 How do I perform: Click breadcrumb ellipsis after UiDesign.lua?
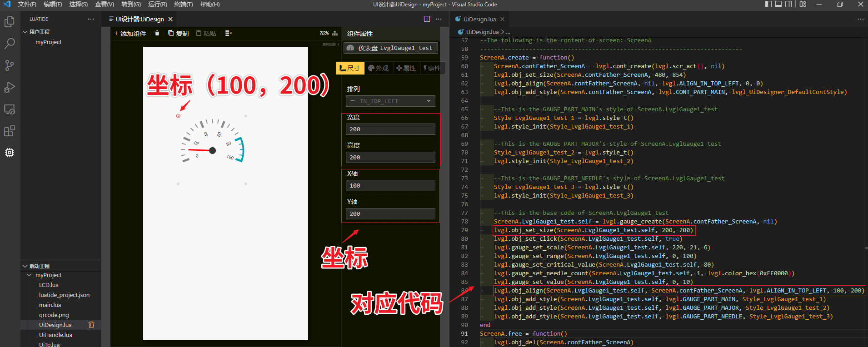click(508, 32)
